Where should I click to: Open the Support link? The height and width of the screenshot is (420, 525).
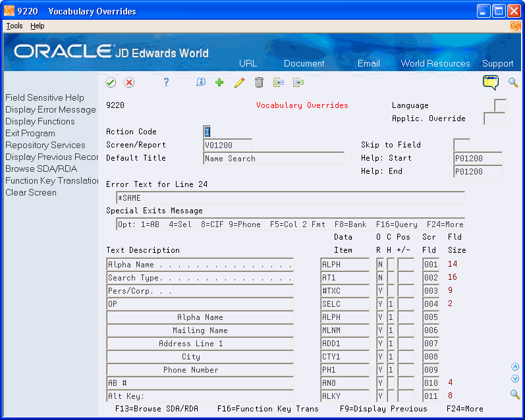[x=497, y=63]
